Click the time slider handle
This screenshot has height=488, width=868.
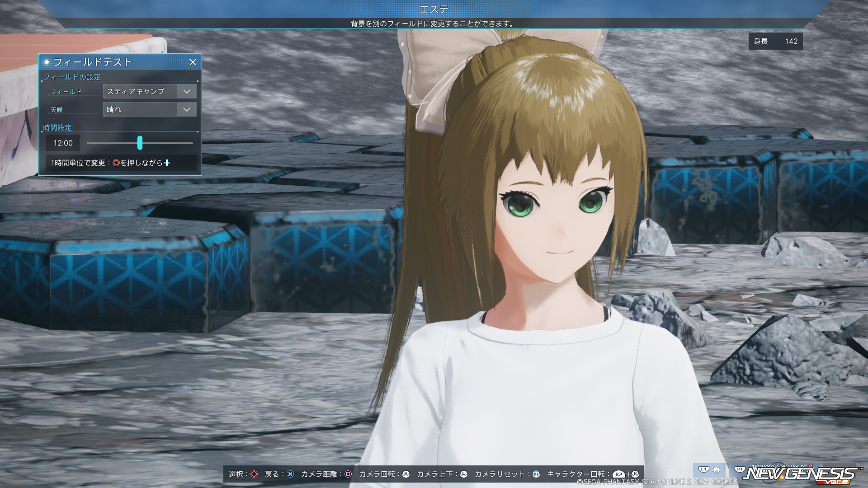pyautogui.click(x=140, y=143)
